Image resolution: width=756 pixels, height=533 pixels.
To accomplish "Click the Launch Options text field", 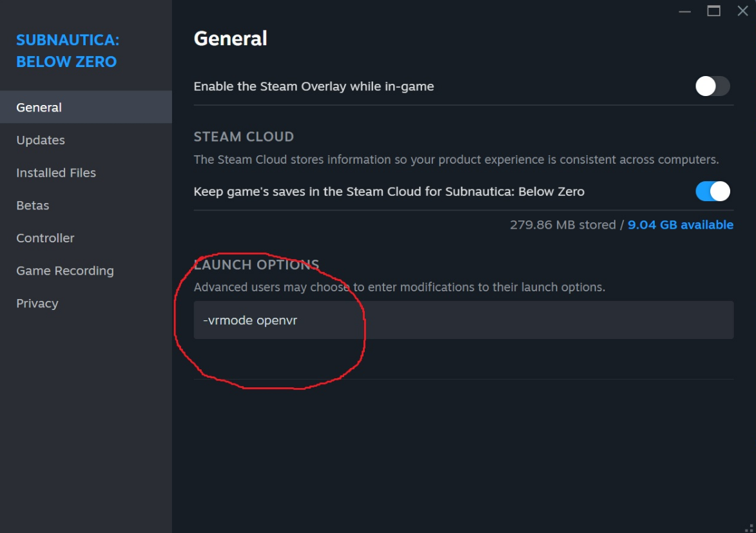I will point(463,320).
